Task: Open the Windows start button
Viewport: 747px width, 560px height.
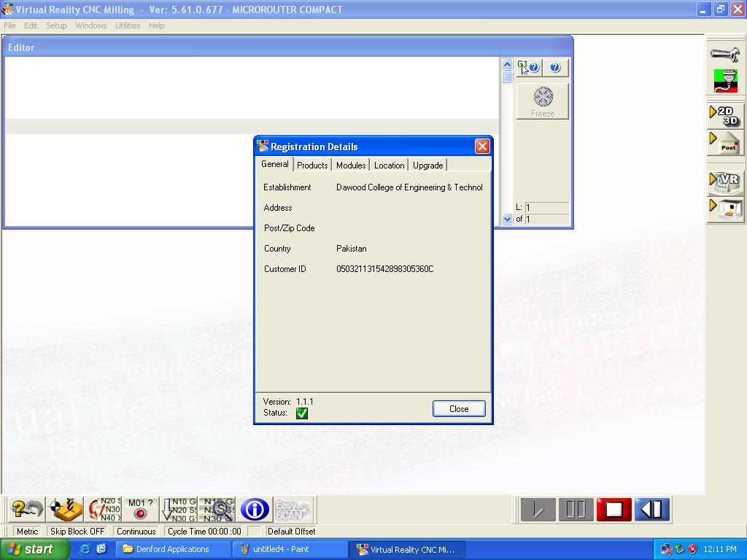Action: 34,550
